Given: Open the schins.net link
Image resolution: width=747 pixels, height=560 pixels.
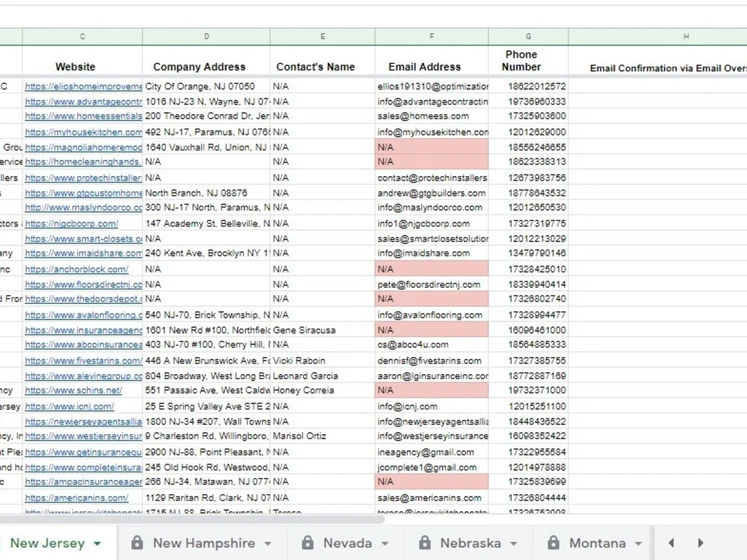Looking at the screenshot, I should [x=73, y=391].
